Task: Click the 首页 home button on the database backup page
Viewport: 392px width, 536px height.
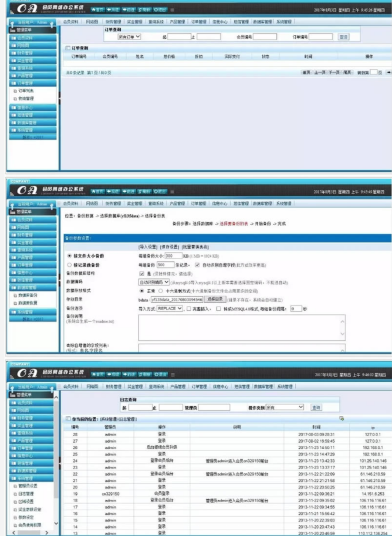Action: coord(97,191)
